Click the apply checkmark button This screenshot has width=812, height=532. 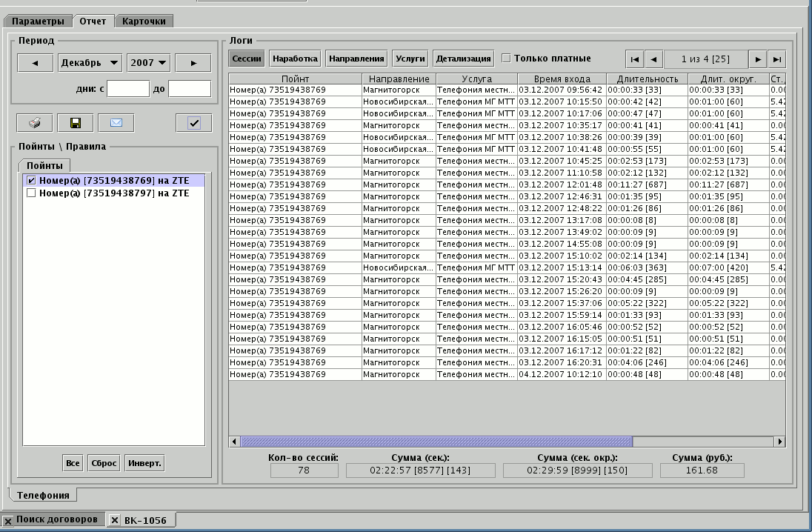pyautogui.click(x=194, y=123)
